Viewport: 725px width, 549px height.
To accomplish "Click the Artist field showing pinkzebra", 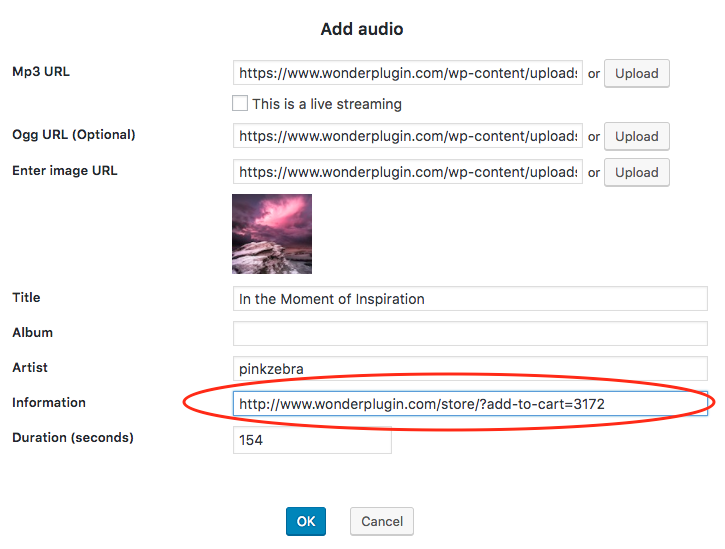I will pos(470,369).
